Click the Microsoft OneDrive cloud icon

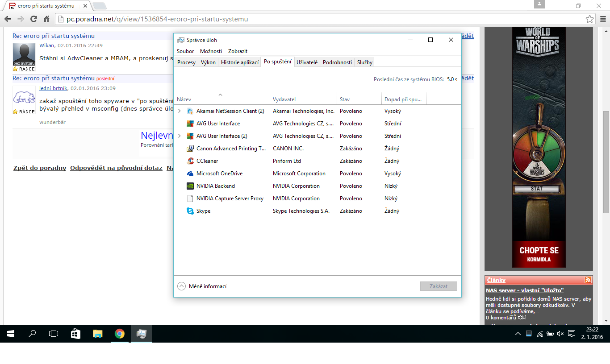tap(190, 174)
